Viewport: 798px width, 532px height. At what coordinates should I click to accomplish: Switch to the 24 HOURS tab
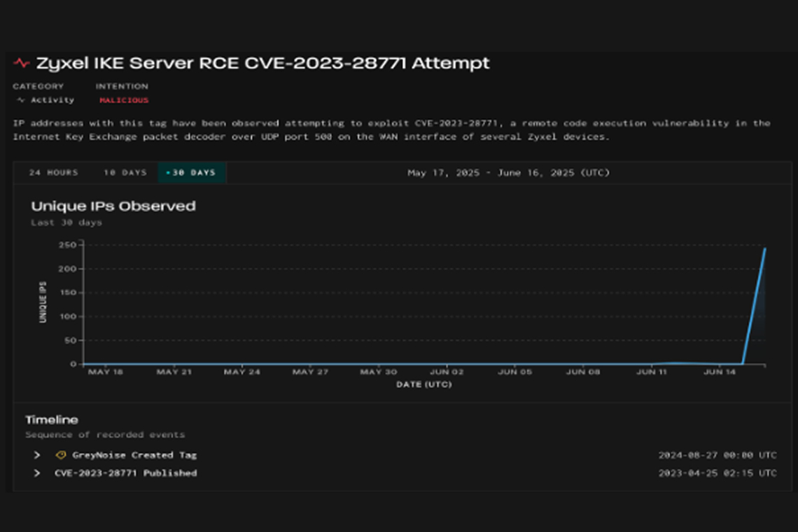[53, 173]
